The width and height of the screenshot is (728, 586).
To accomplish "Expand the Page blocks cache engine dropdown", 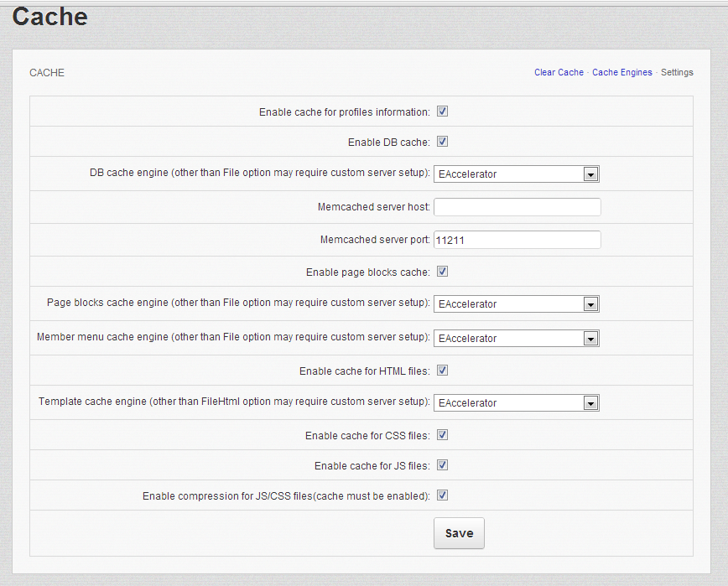I will [x=516, y=304].
